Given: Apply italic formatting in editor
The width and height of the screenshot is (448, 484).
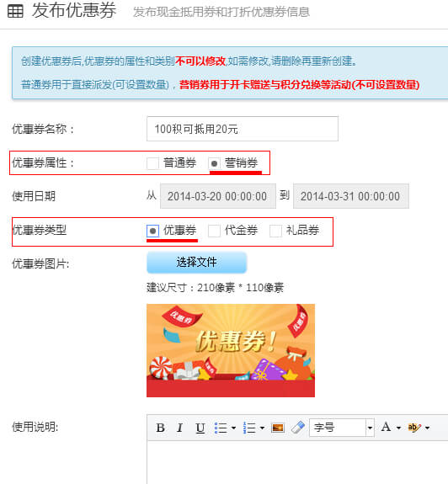Looking at the screenshot, I should [179, 428].
